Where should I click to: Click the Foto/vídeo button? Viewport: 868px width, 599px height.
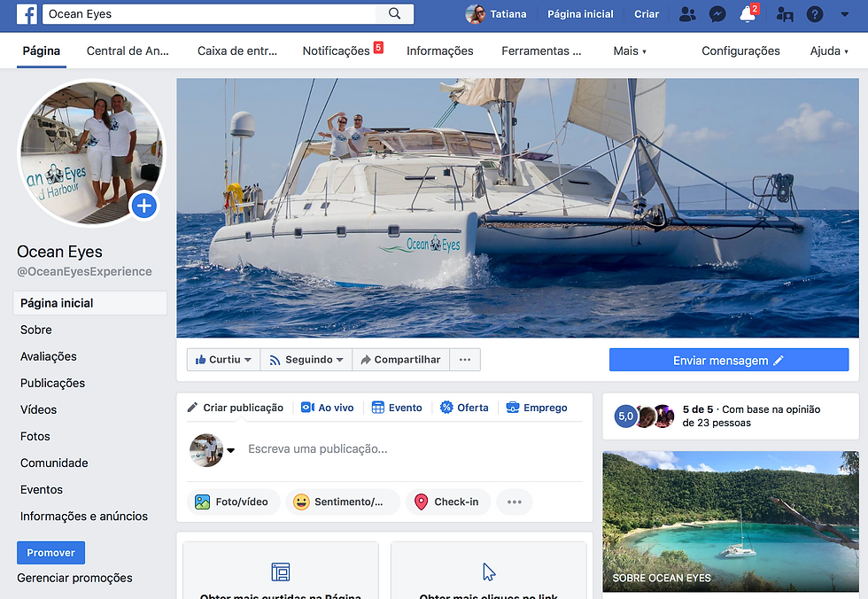click(x=233, y=502)
